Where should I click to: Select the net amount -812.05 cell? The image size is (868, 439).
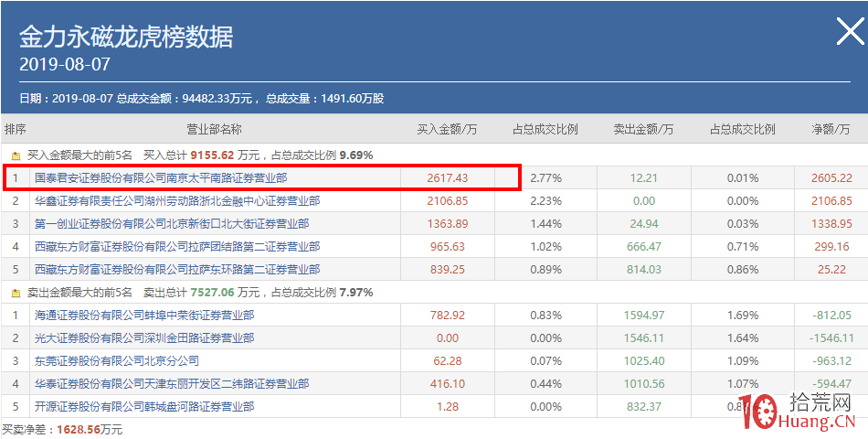pos(832,316)
